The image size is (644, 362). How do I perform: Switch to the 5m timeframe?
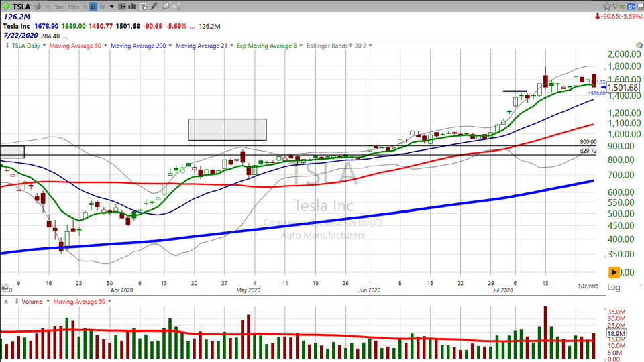pos(59,7)
